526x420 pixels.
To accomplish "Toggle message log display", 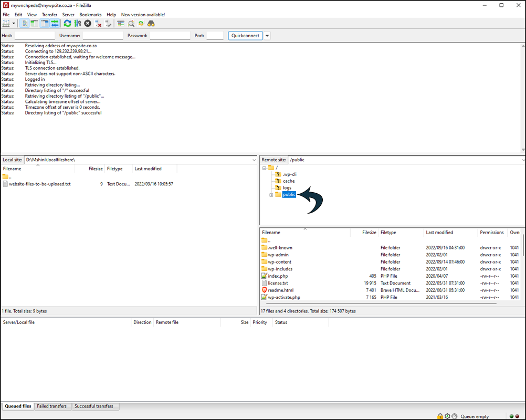I will point(24,24).
